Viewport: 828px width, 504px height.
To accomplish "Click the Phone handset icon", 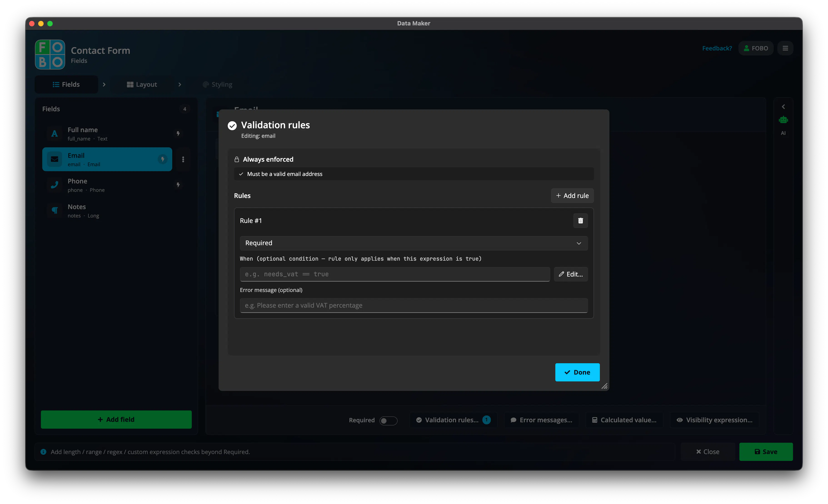I will pos(55,185).
